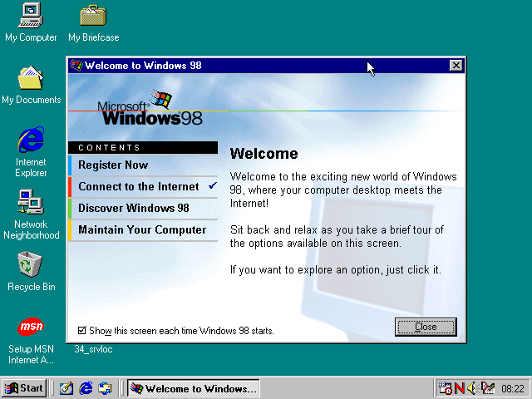
Task: Click the Close button in Welcome dialog
Action: 426,327
